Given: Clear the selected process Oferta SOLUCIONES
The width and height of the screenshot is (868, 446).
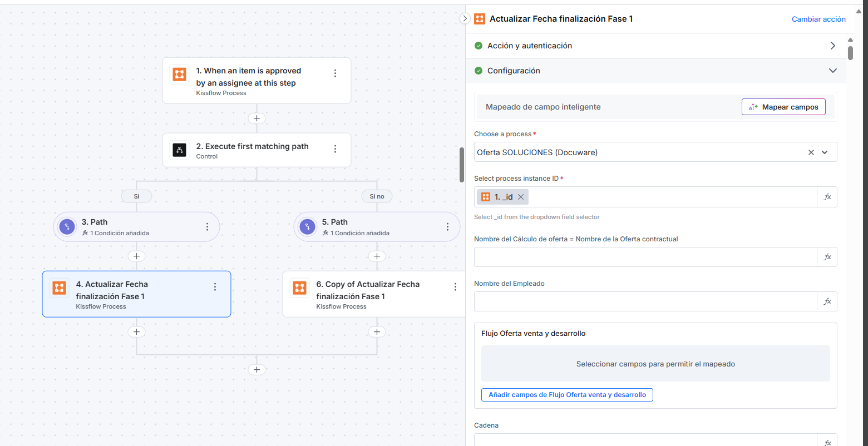Looking at the screenshot, I should pyautogui.click(x=811, y=152).
